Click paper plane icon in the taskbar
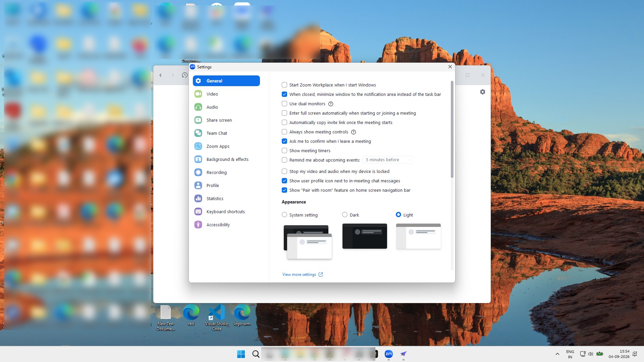This screenshot has width=644, height=362. (x=404, y=354)
